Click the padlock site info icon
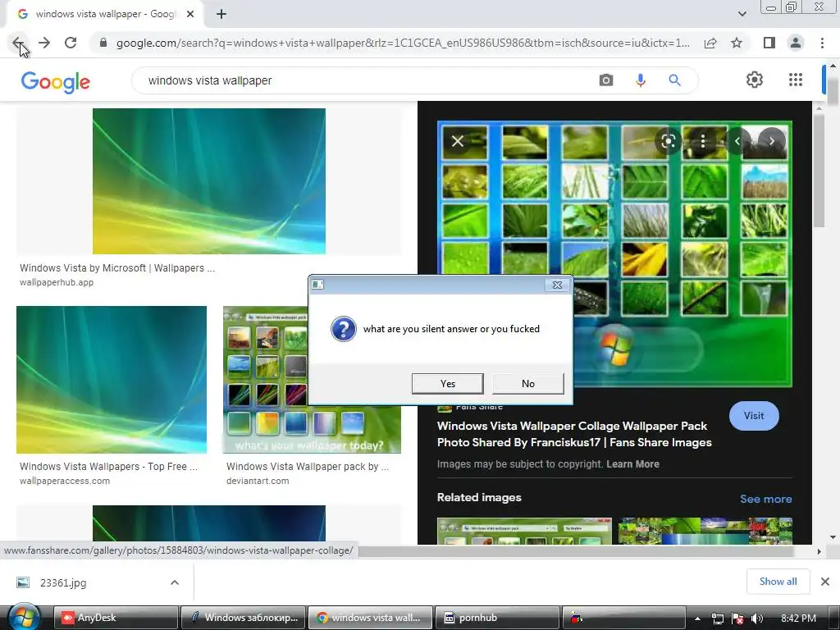The width and height of the screenshot is (840, 630). tap(103, 43)
